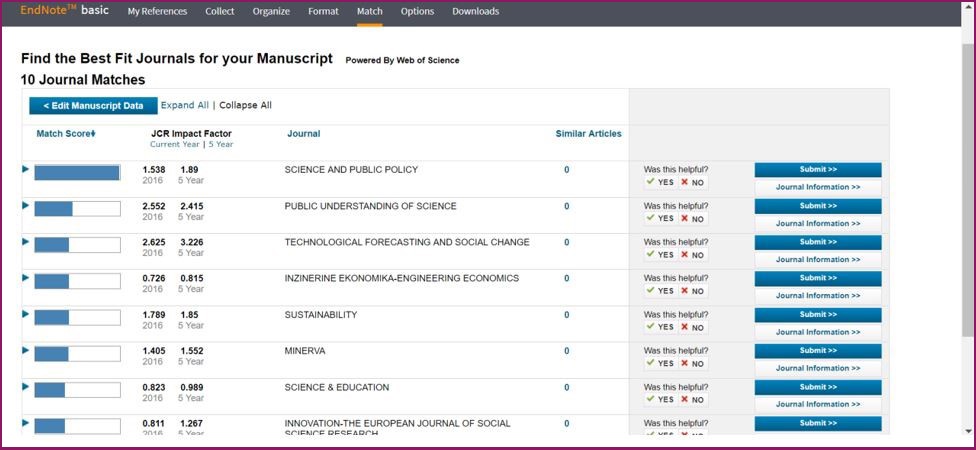Click the green YES checkmark for Science and Public Policy
Viewport: 976px width, 450px height.
pyautogui.click(x=660, y=183)
